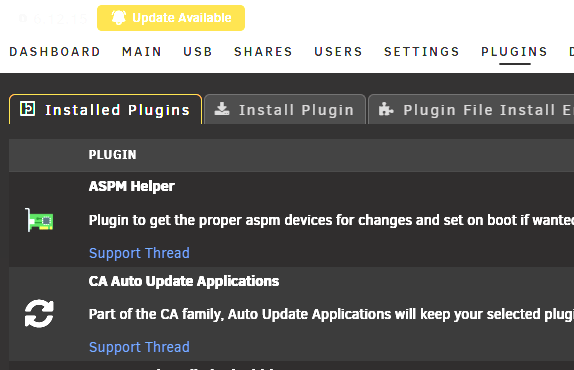The width and height of the screenshot is (574, 370).
Task: Click the download icon on Install Plugin
Action: click(222, 109)
